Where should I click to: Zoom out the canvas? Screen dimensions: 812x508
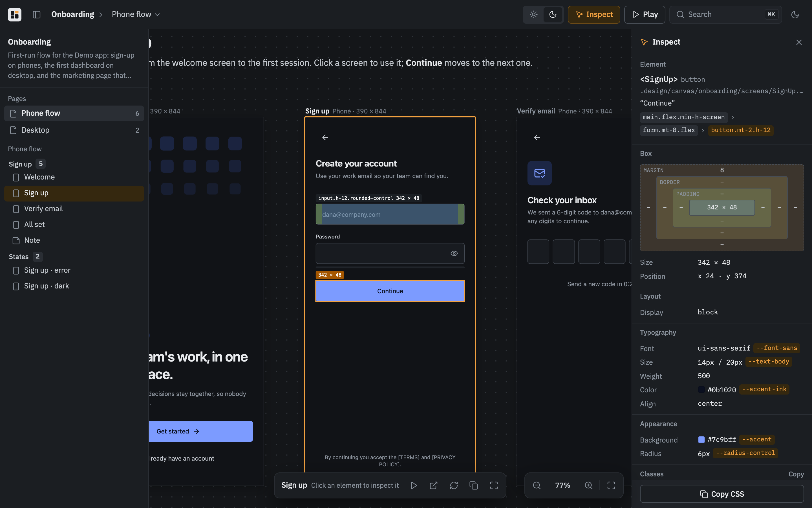[x=537, y=485]
